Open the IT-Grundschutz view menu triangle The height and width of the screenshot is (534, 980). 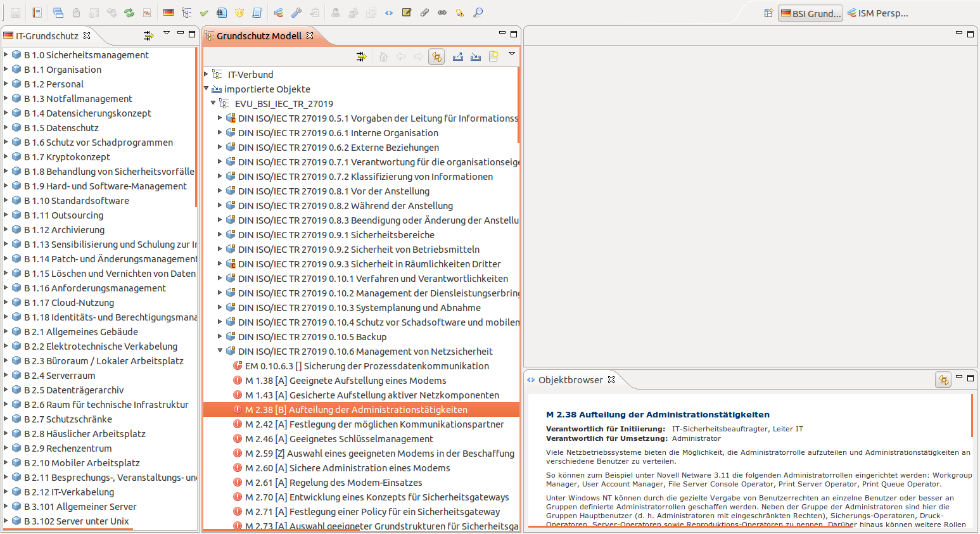(x=167, y=33)
